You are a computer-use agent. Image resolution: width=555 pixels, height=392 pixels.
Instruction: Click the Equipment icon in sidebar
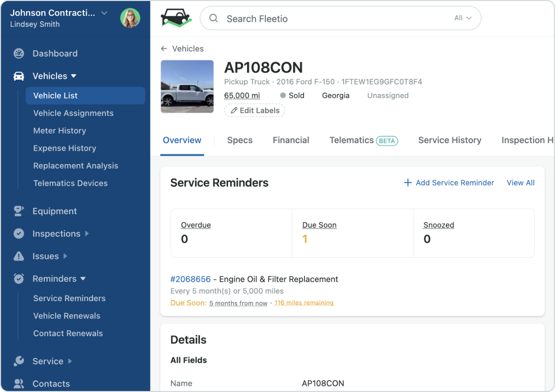coord(19,211)
